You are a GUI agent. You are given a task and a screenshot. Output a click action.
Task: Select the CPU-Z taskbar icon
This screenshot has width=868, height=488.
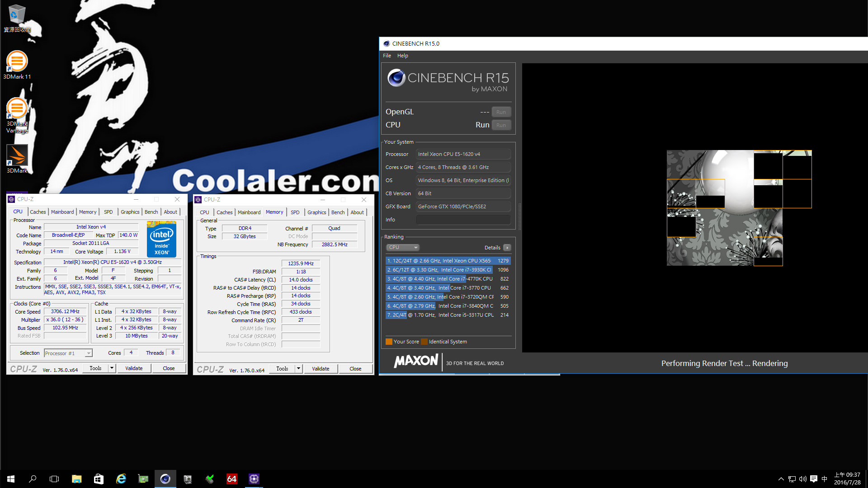click(x=254, y=479)
